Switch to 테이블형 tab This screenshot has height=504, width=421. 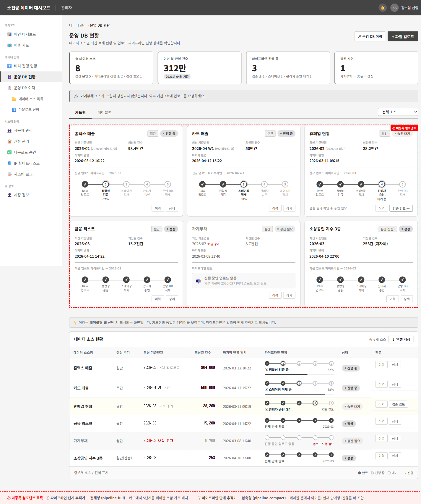point(105,112)
